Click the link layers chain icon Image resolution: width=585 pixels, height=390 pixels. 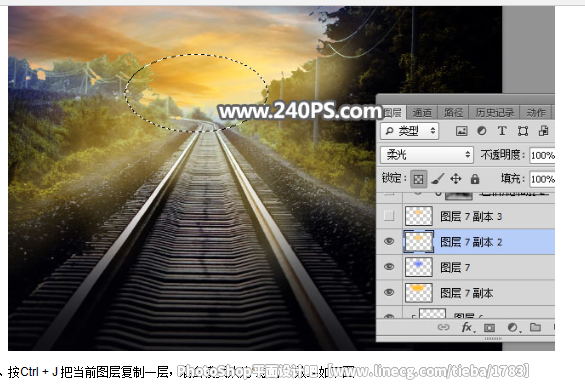pos(443,327)
